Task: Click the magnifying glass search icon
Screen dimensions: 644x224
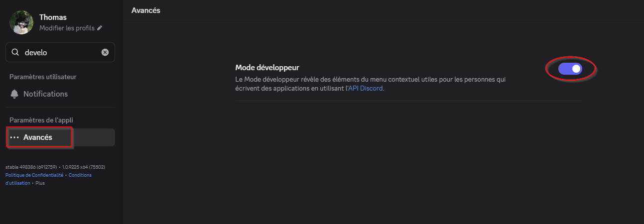Action: 15,52
